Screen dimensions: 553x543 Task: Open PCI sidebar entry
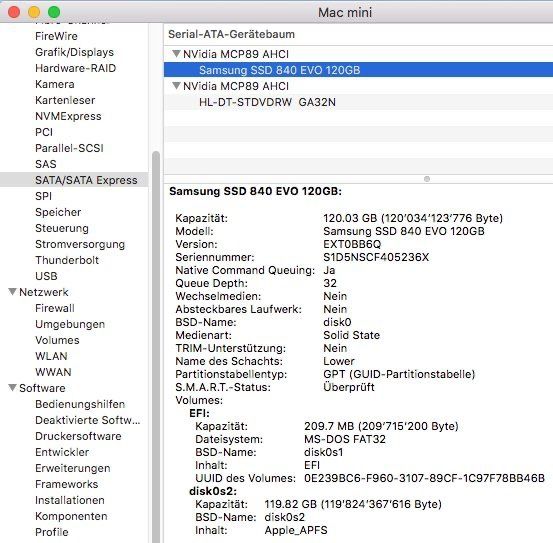44,132
